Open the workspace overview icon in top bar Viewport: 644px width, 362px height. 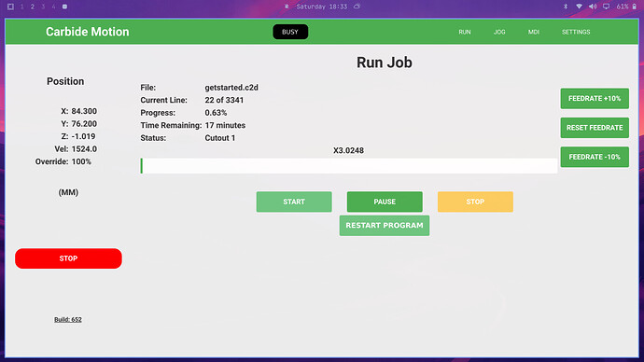(10, 7)
